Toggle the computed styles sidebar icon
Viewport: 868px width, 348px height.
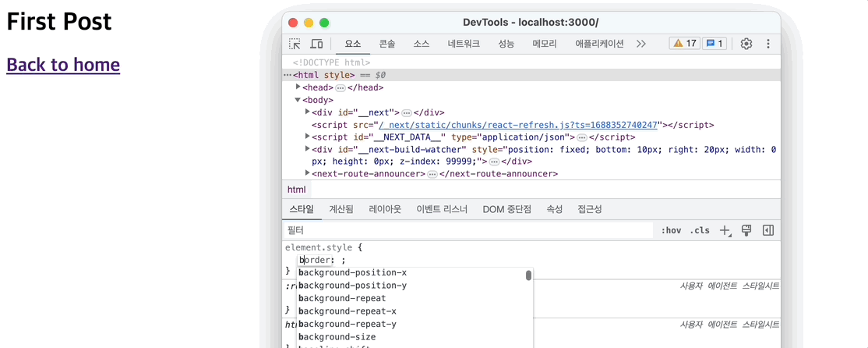tap(767, 230)
